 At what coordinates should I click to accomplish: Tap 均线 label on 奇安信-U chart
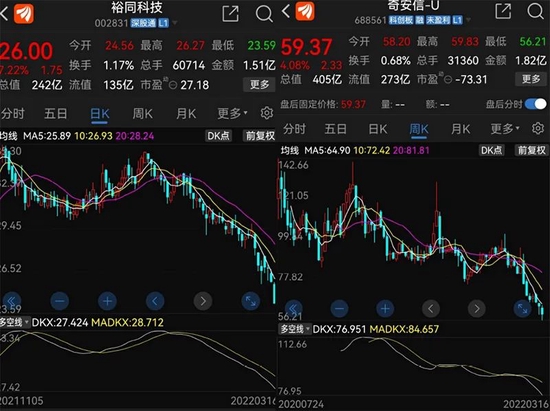pyautogui.click(x=290, y=150)
